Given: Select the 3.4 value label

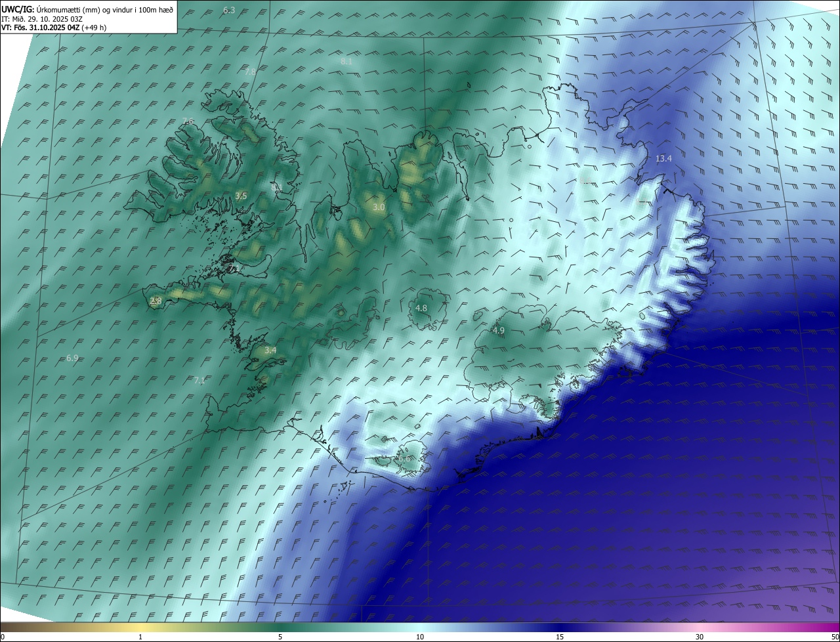Looking at the screenshot, I should tap(270, 351).
